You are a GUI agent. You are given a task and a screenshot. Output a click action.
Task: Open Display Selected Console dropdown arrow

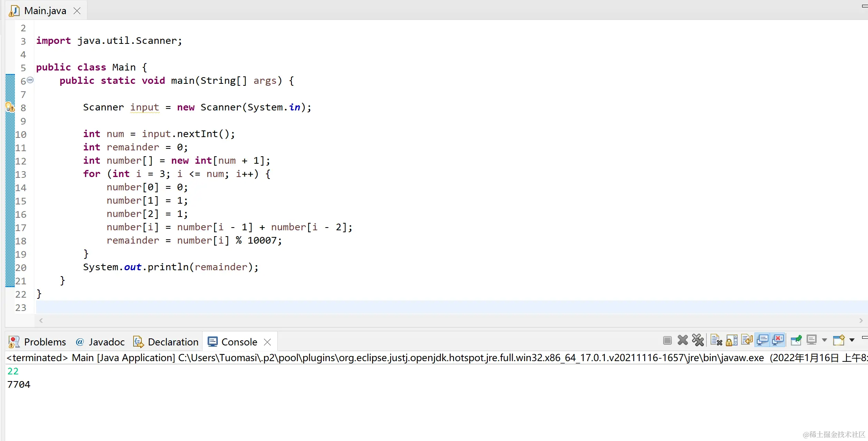click(x=824, y=340)
